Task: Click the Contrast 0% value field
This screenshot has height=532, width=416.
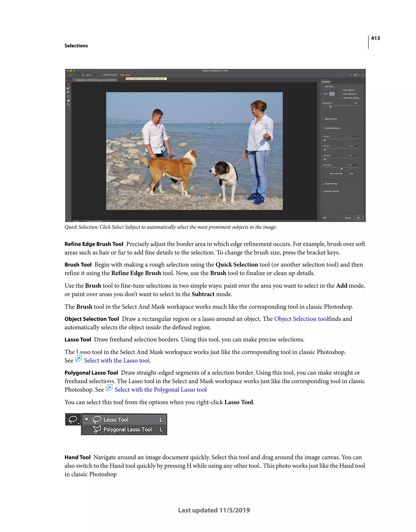Action: 354,156
